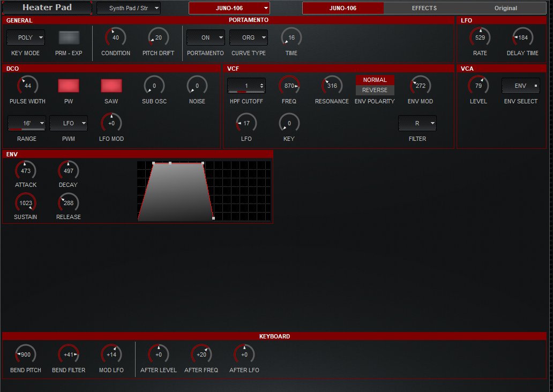Open the red JUNO-106 model dropdown
The image size is (553, 392).
coord(229,8)
